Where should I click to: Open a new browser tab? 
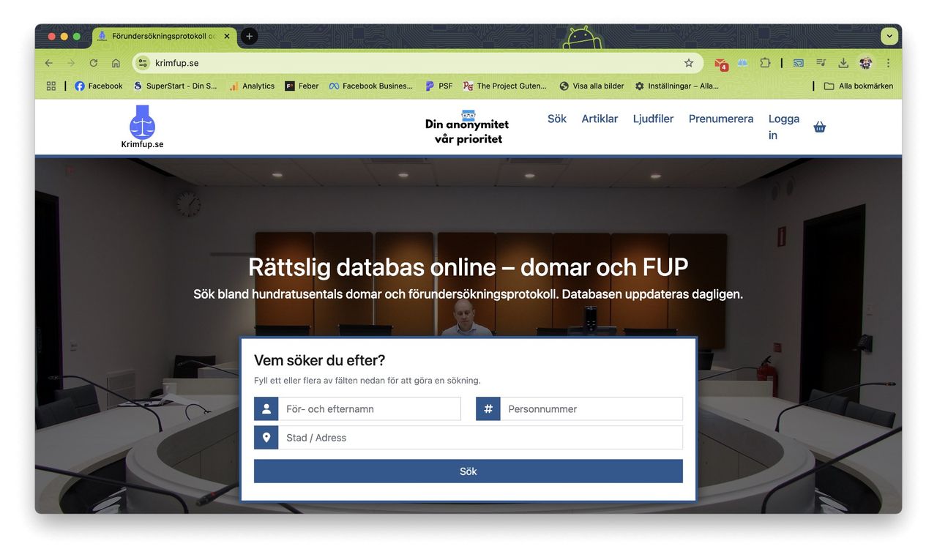click(249, 36)
